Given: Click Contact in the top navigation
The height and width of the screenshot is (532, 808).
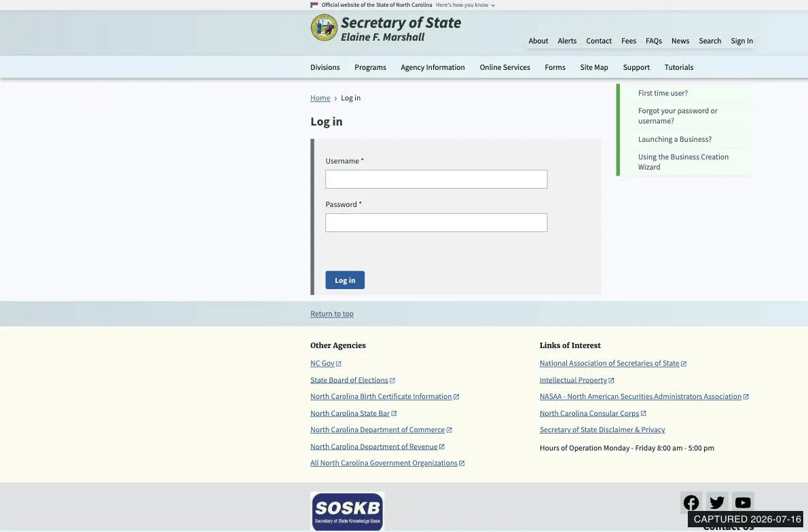Looking at the screenshot, I should (599, 41).
